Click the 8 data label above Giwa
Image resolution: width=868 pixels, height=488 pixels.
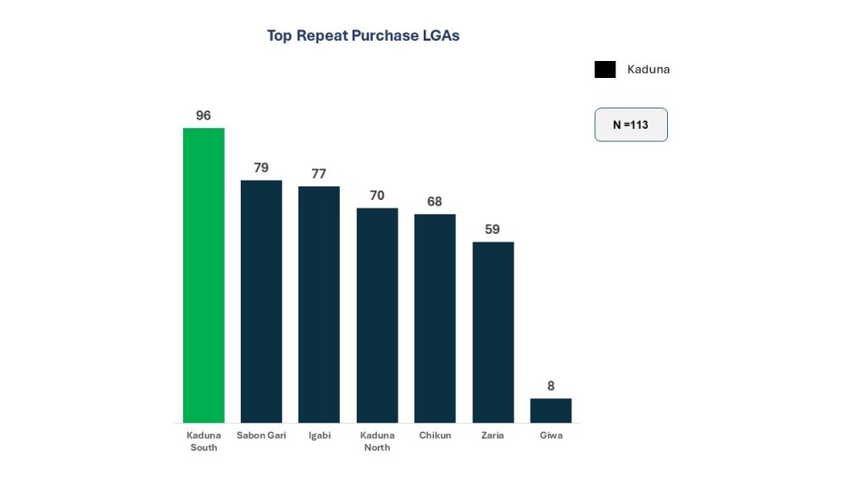click(x=551, y=386)
